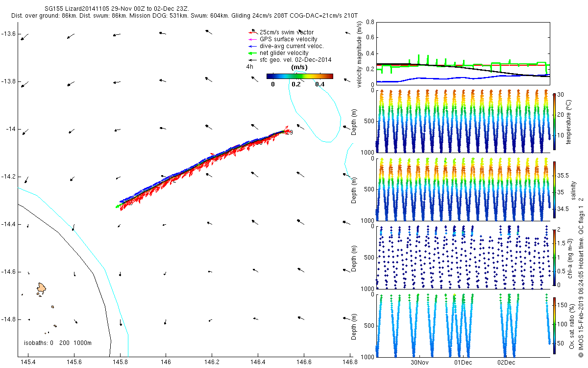Click the '02Dec' date tick label
Image resolution: width=588 pixels, height=368 pixels.
pyautogui.click(x=506, y=363)
